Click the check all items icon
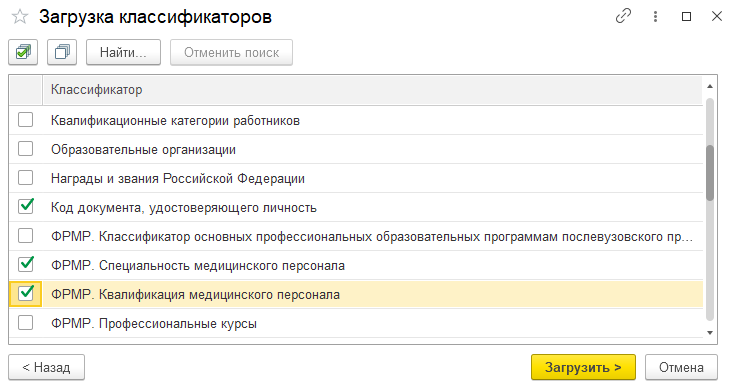 [x=23, y=52]
